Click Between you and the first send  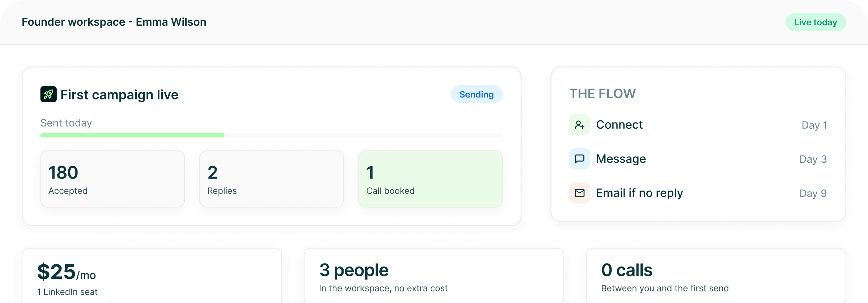[665, 288]
